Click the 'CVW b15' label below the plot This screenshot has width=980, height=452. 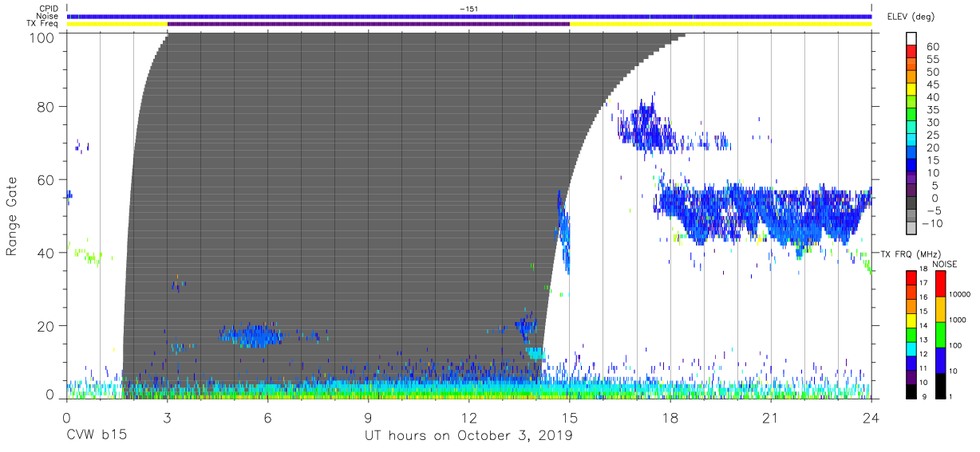97,436
